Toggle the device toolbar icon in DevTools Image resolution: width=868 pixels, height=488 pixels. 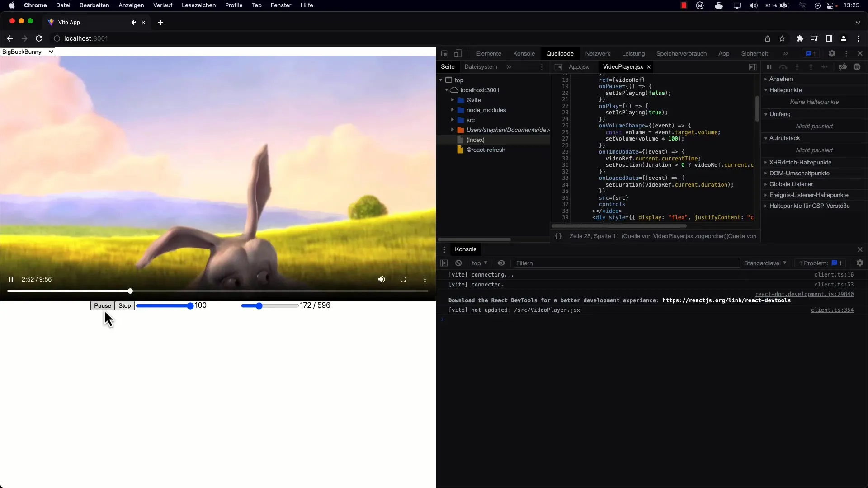(x=458, y=53)
